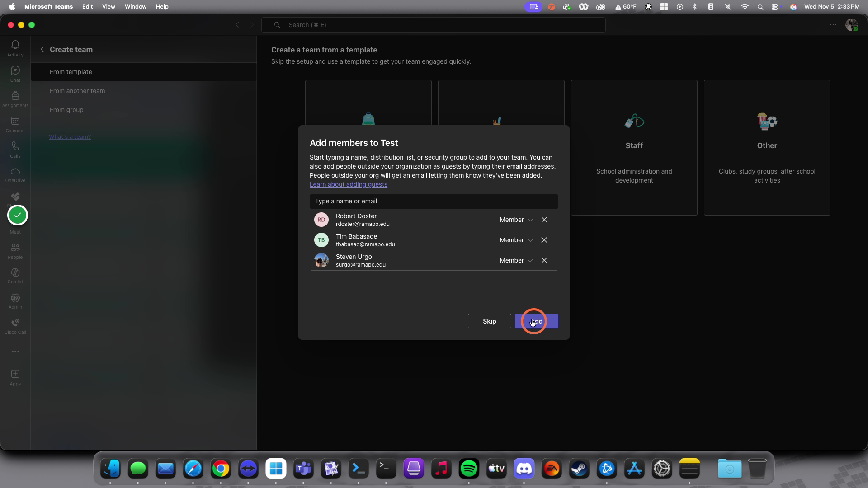The image size is (868, 488).
Task: Open What's a team? link
Action: [70, 136]
